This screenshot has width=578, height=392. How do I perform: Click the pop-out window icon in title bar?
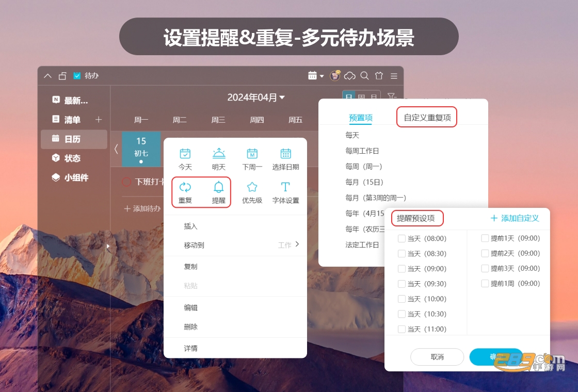pos(62,76)
